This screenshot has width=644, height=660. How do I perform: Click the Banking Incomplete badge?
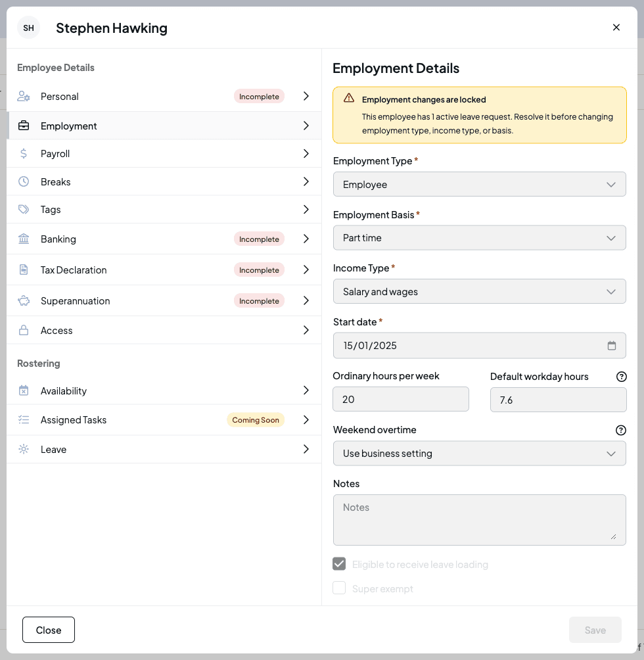click(259, 239)
